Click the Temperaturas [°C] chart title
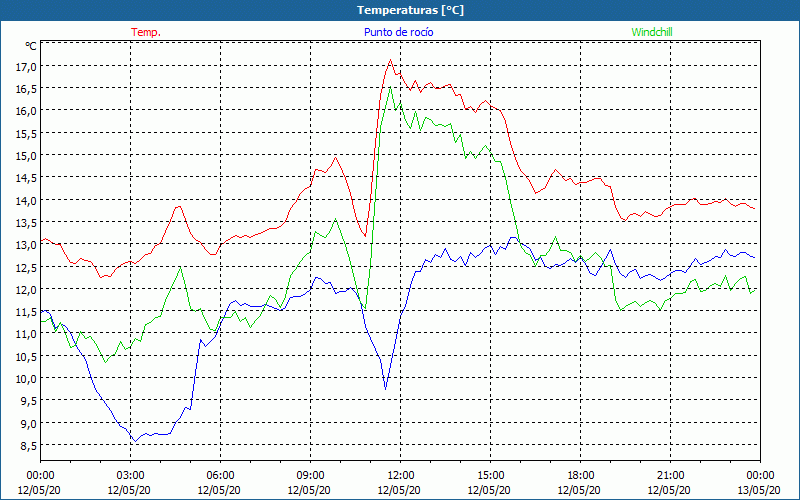Image resolution: width=800 pixels, height=500 pixels. [410, 10]
